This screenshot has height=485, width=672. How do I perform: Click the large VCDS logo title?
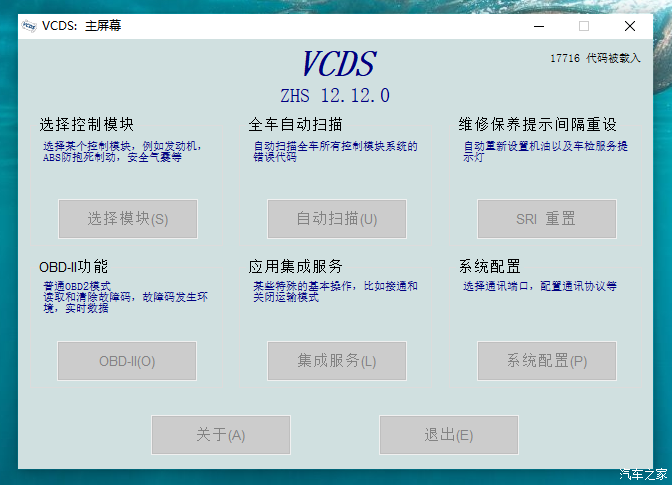(339, 64)
